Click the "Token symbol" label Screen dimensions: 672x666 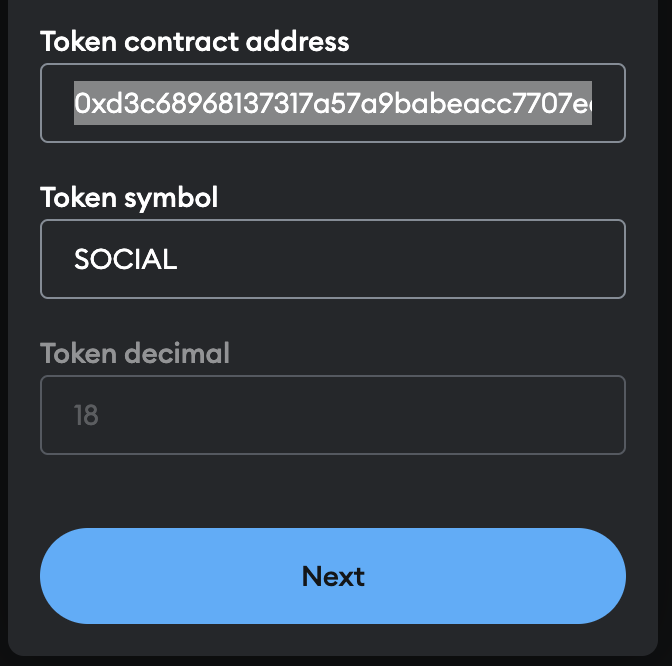pos(129,197)
